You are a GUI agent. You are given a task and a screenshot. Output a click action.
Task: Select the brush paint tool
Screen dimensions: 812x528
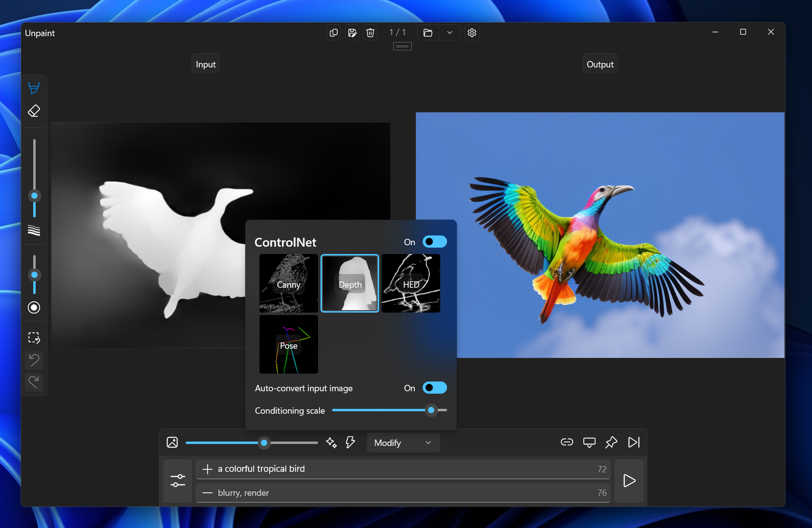(x=34, y=88)
